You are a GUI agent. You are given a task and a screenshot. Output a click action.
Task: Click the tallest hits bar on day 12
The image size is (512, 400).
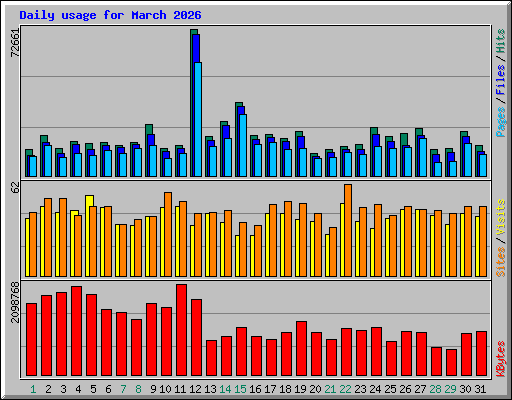pyautogui.click(x=192, y=103)
